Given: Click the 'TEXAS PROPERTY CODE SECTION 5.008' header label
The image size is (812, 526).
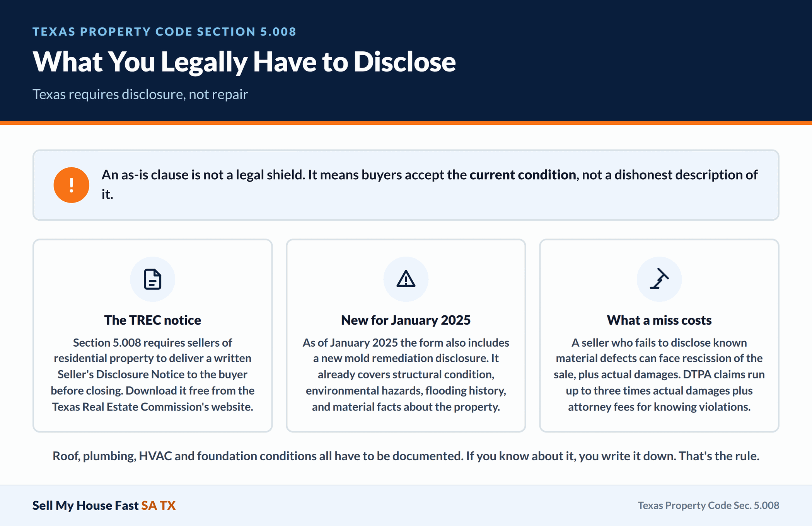Looking at the screenshot, I should click(164, 32).
